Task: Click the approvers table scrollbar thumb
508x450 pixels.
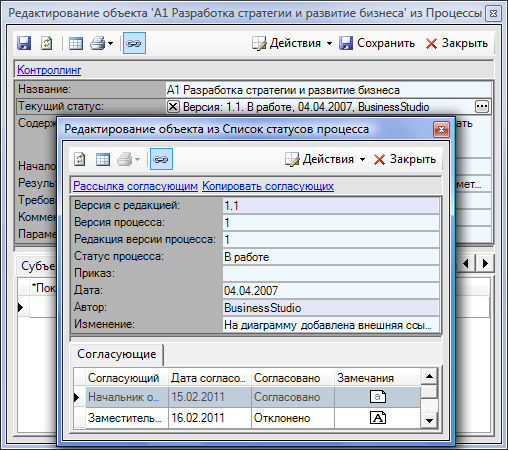Action: (x=429, y=392)
